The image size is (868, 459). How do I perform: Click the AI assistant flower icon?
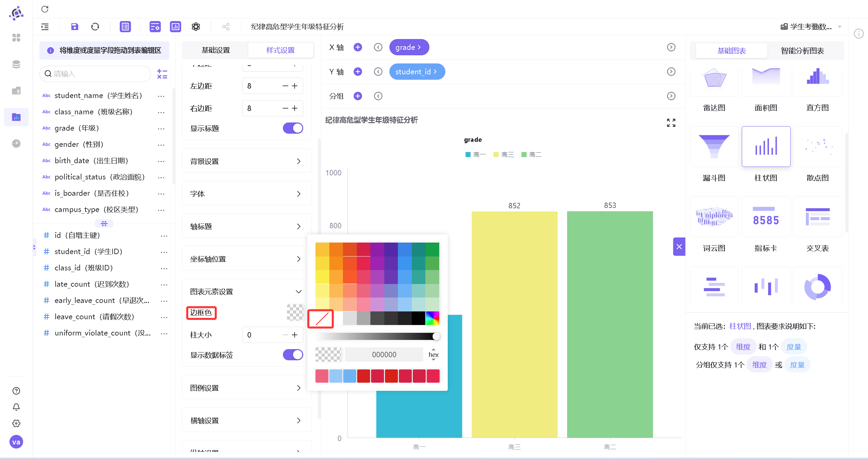click(x=196, y=27)
